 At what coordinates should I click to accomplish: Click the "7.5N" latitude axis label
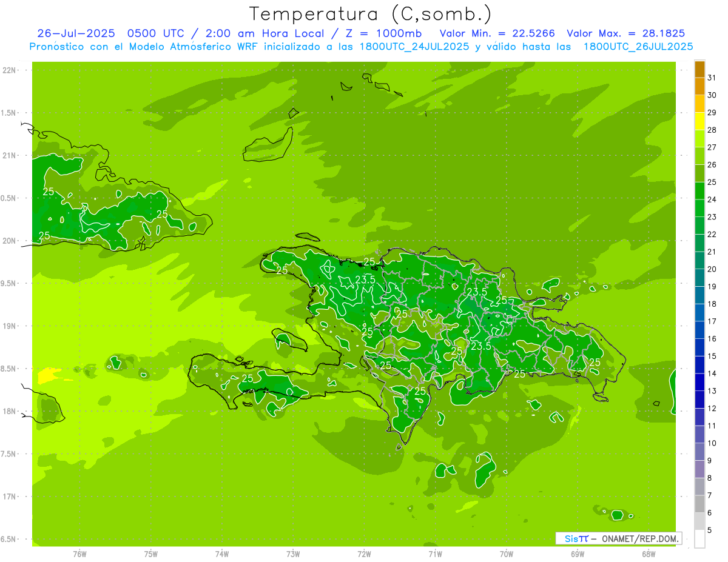tap(10, 454)
